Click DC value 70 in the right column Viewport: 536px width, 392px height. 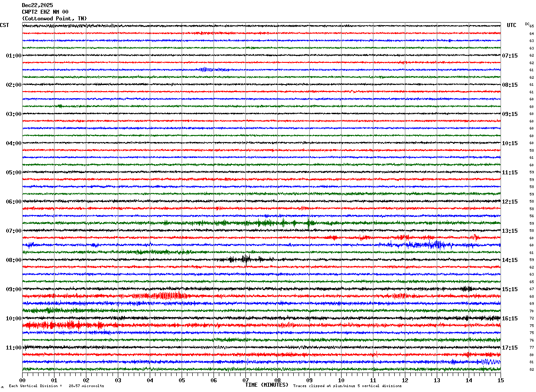(x=532, y=311)
